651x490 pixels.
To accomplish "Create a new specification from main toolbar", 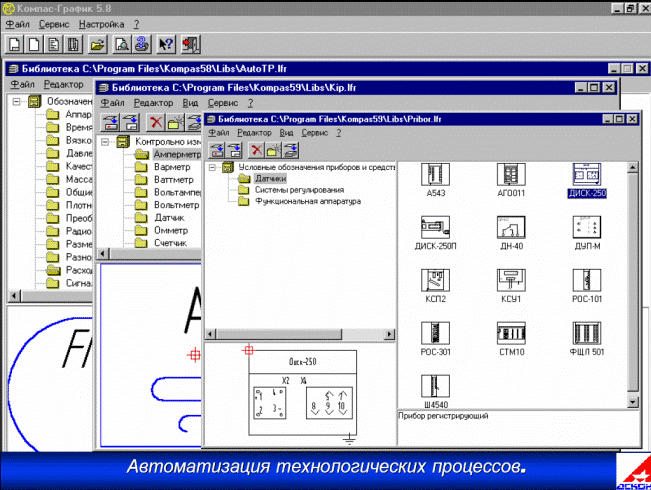I will 73,44.
